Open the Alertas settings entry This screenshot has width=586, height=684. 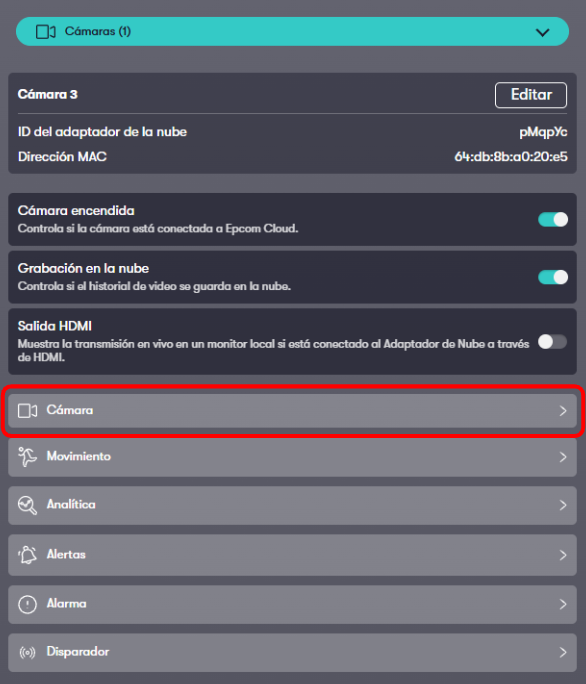point(292,555)
